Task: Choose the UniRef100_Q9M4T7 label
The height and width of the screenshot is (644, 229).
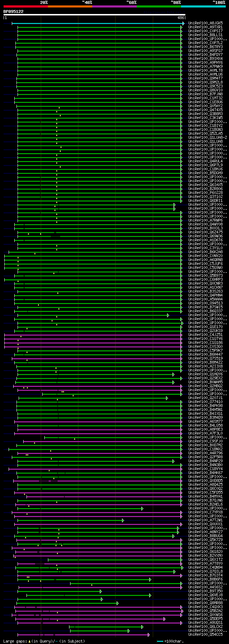Action: click(x=205, y=79)
